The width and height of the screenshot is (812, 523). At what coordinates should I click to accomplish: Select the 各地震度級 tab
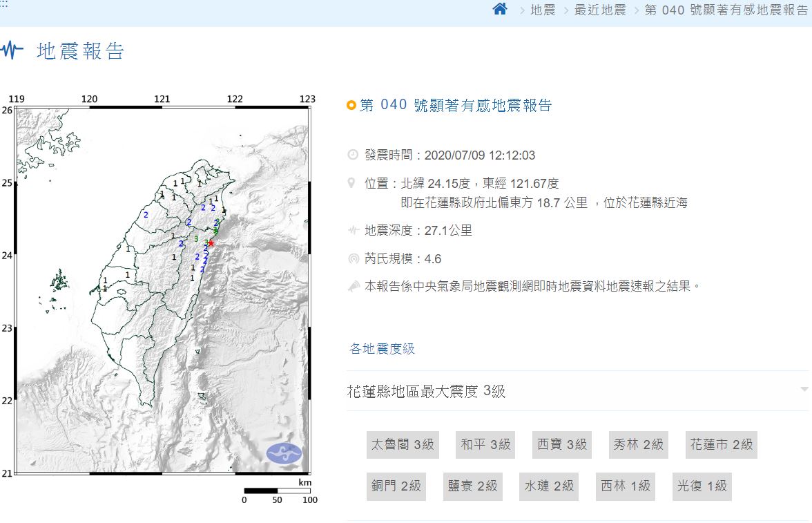click(x=383, y=349)
